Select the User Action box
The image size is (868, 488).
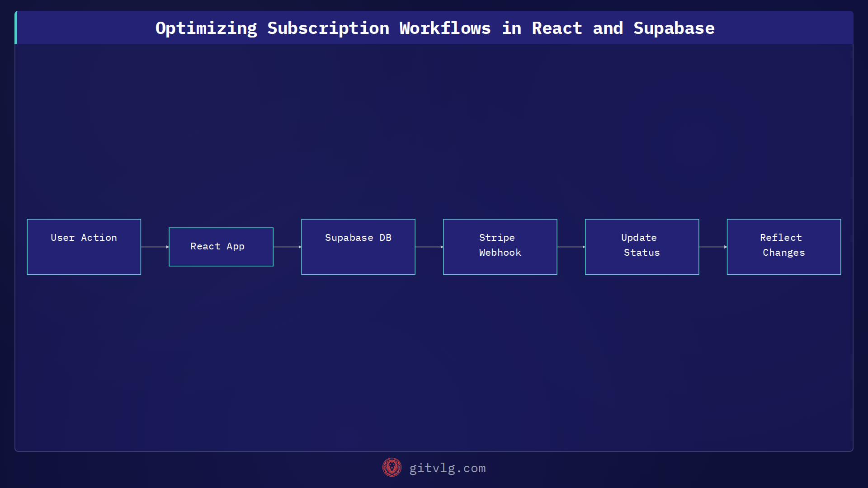coord(84,247)
